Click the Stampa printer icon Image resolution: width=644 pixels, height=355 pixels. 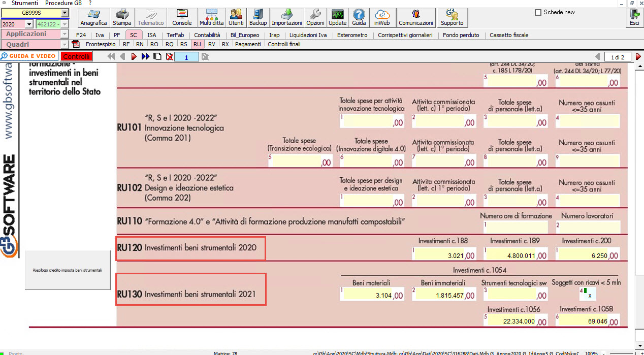click(x=121, y=17)
